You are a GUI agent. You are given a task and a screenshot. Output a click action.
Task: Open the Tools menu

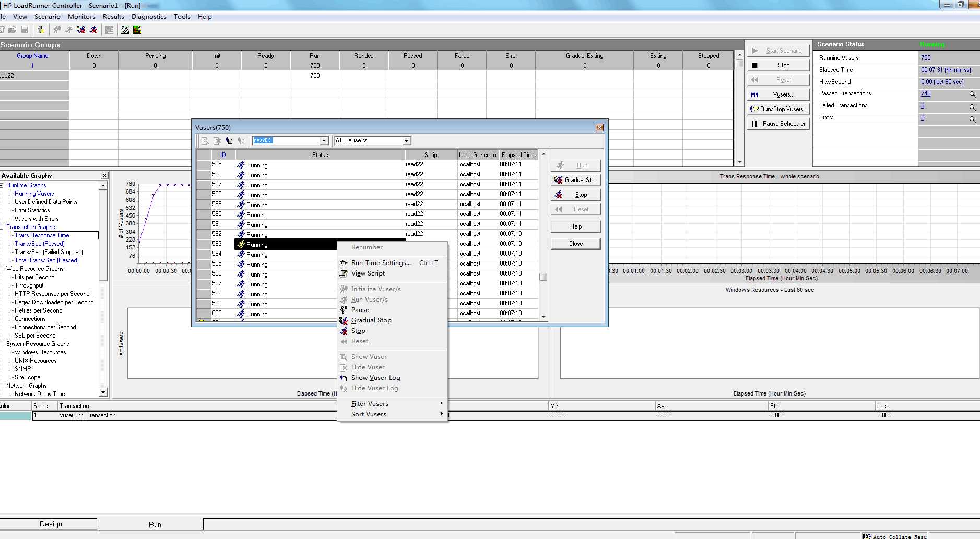pos(182,17)
